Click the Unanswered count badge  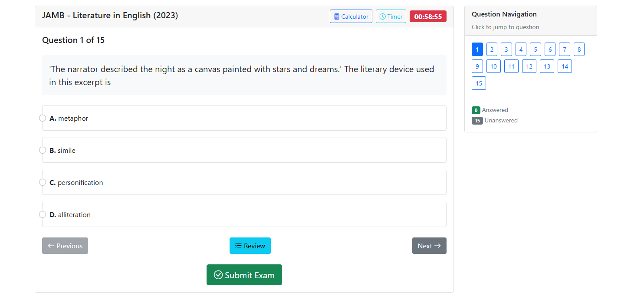[477, 121]
